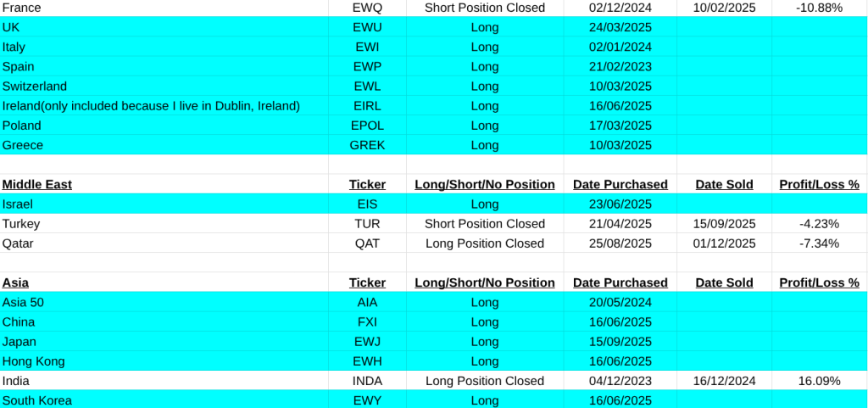Select Turkey's -4.23% profit/loss cell
868x408 pixels.
tap(818, 224)
